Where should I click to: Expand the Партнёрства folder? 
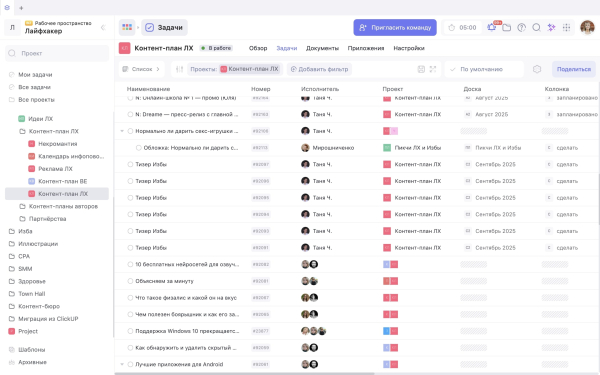tap(43, 219)
